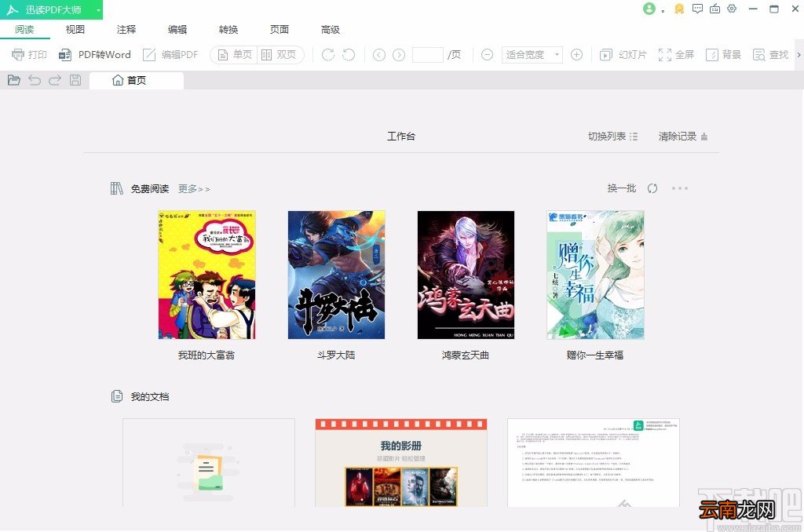Click the 我班的大富翁 title text
This screenshot has width=804, height=532.
pyautogui.click(x=206, y=355)
